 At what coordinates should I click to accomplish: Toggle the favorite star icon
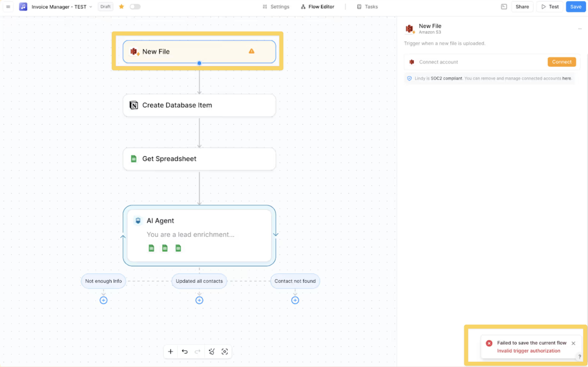point(121,7)
